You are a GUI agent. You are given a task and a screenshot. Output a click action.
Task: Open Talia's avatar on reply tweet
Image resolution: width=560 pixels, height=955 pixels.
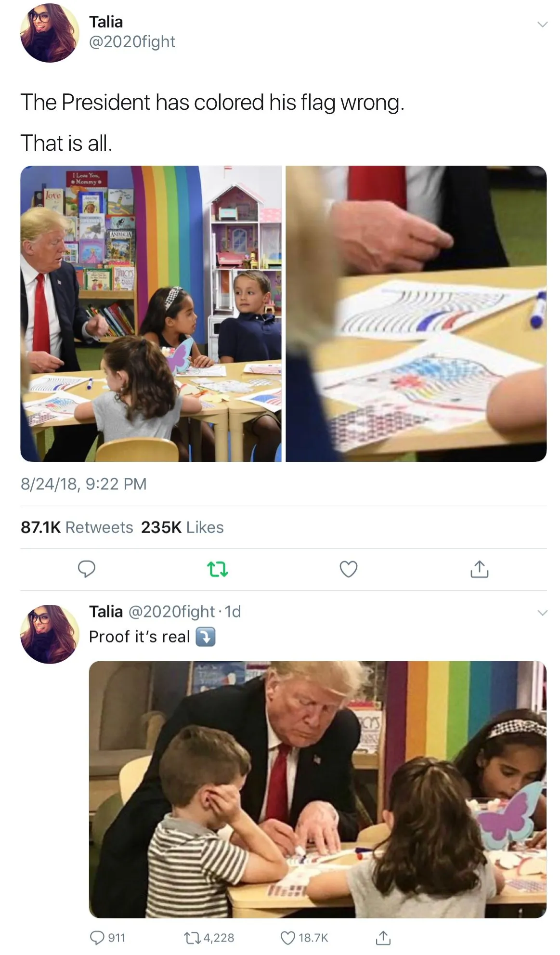pos(50,634)
